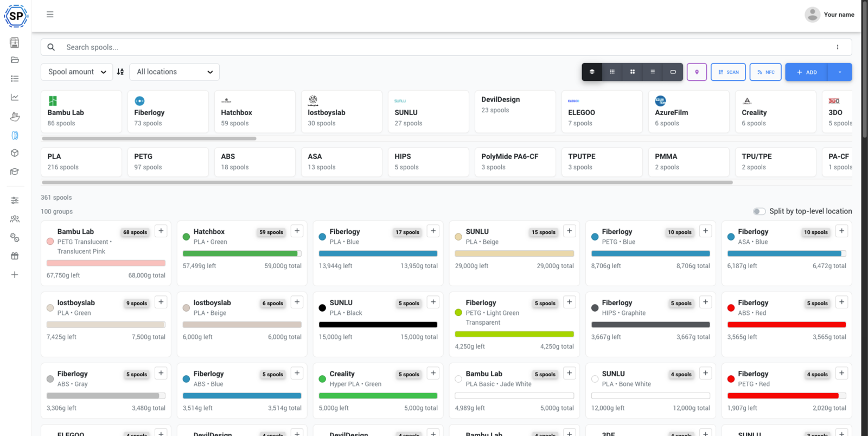The image size is (868, 436).
Task: Open the Creality Hyper PLA Green group card
Action: click(378, 390)
